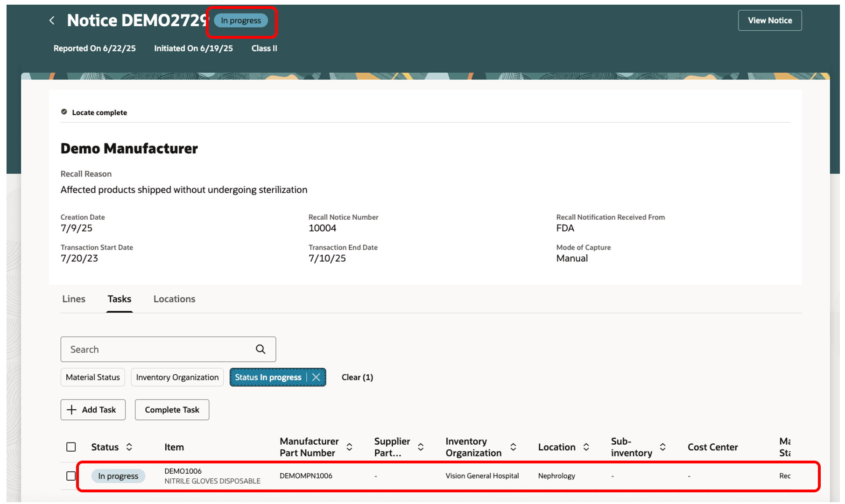Sort by Inventory Organization column
Screen dimensions: 845x504
pyautogui.click(x=513, y=447)
